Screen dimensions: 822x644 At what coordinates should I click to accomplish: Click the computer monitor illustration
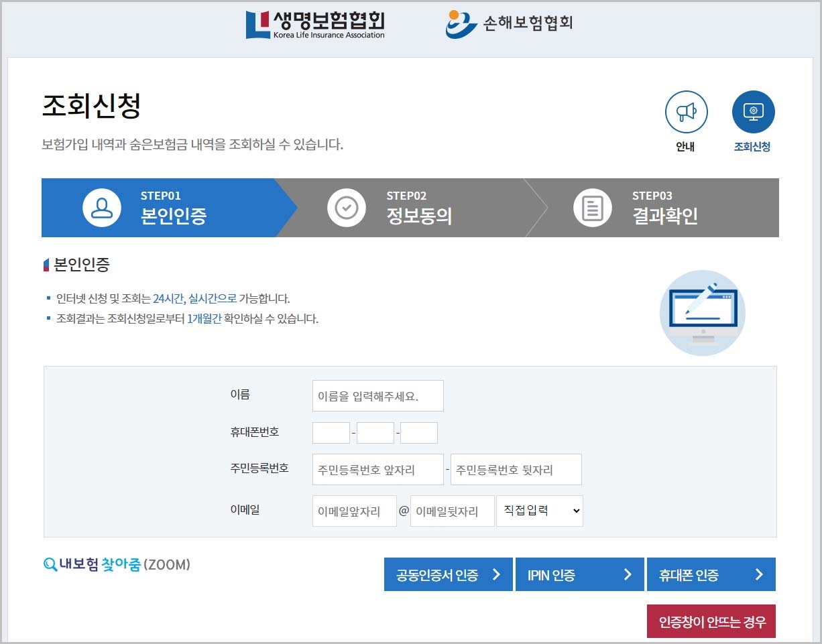coord(702,313)
